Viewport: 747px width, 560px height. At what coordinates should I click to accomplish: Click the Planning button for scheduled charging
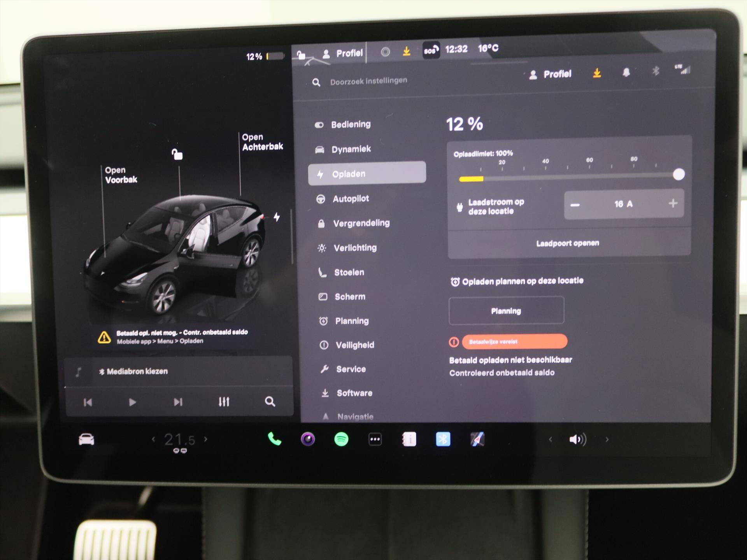(x=506, y=311)
